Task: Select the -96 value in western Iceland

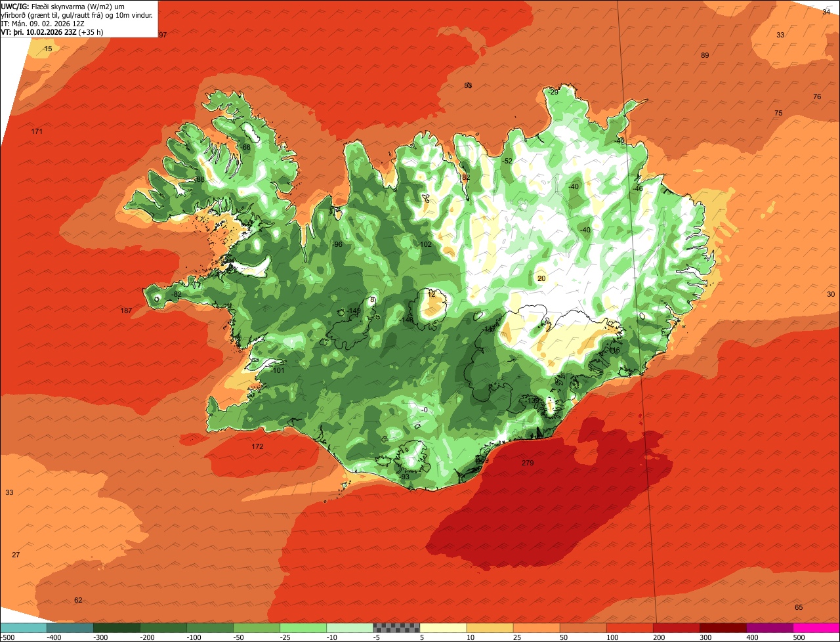Action: coord(337,244)
